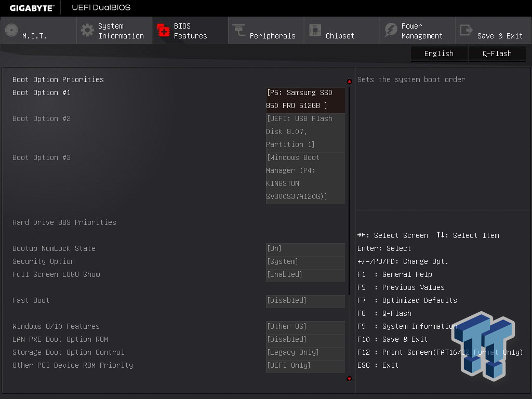Click the F12 Print Screen hint
The width and height of the screenshot is (532, 399).
point(440,353)
